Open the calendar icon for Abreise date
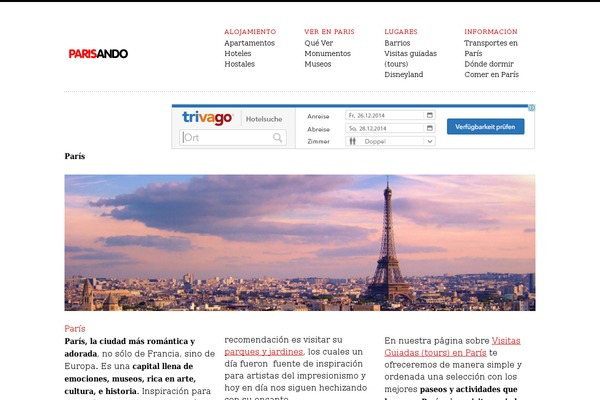The width and height of the screenshot is (600, 400). pos(430,128)
